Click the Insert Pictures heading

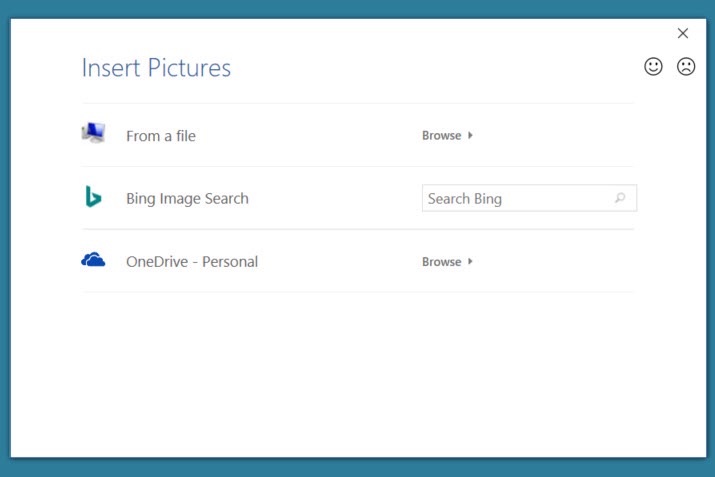(156, 68)
